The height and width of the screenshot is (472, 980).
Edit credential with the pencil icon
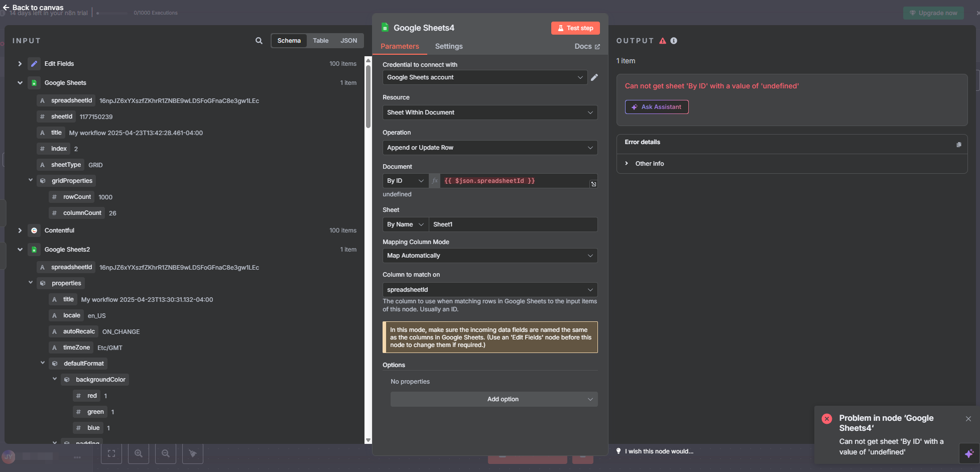(x=594, y=77)
